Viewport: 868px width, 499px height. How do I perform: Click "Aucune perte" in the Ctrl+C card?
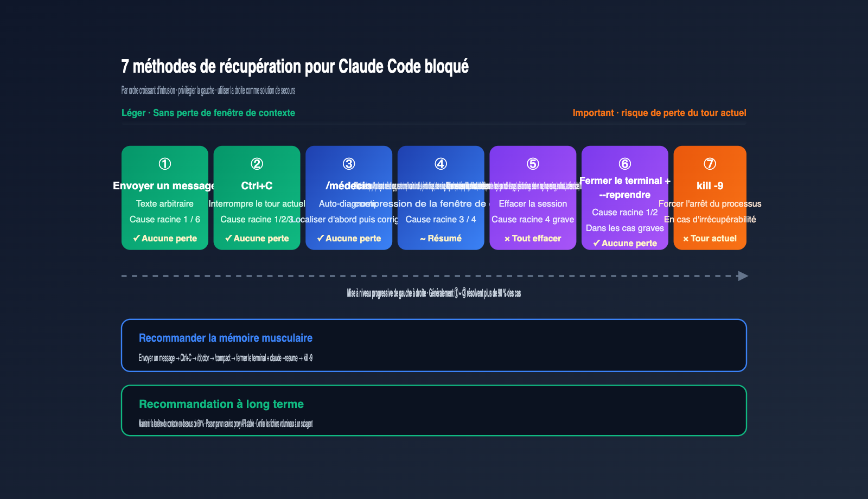(x=257, y=238)
